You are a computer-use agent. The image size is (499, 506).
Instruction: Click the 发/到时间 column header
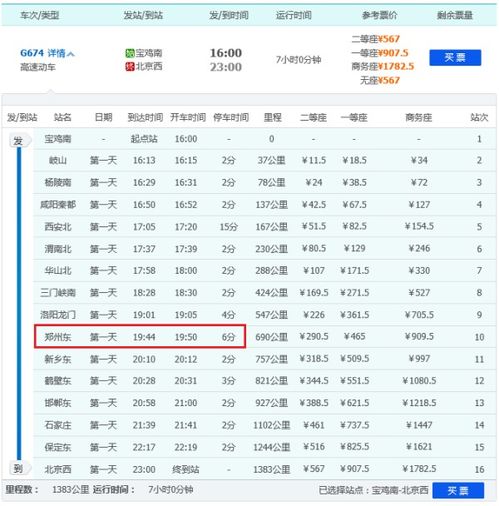pos(229,15)
